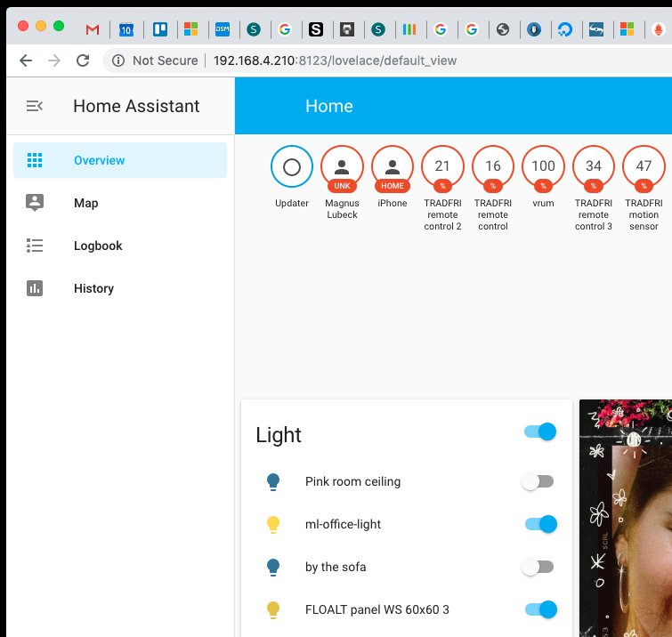
Task: Reload the page in browser
Action: click(83, 60)
